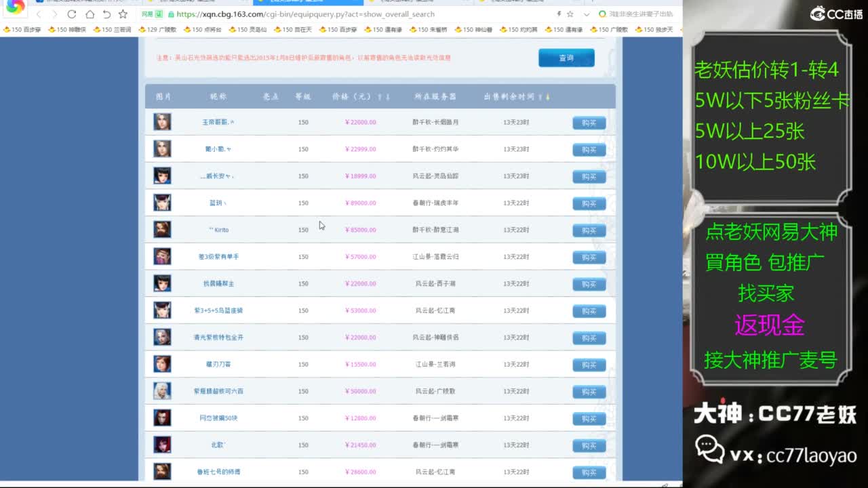View site security via the padlock icon
Image resolution: width=868 pixels, height=488 pixels.
tap(171, 14)
